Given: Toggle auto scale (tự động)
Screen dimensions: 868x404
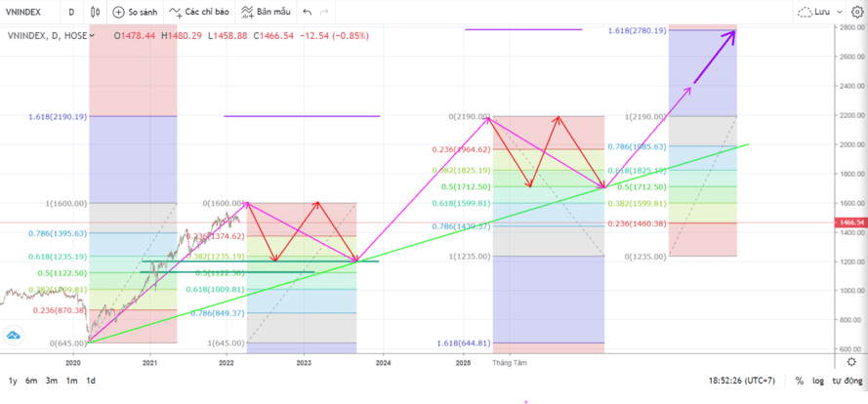Looking at the screenshot, I should (x=846, y=381).
